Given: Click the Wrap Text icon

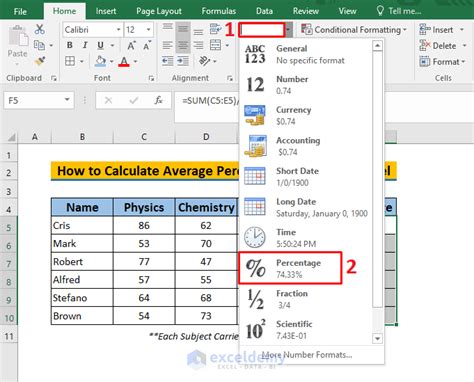Looking at the screenshot, I should (x=216, y=29).
